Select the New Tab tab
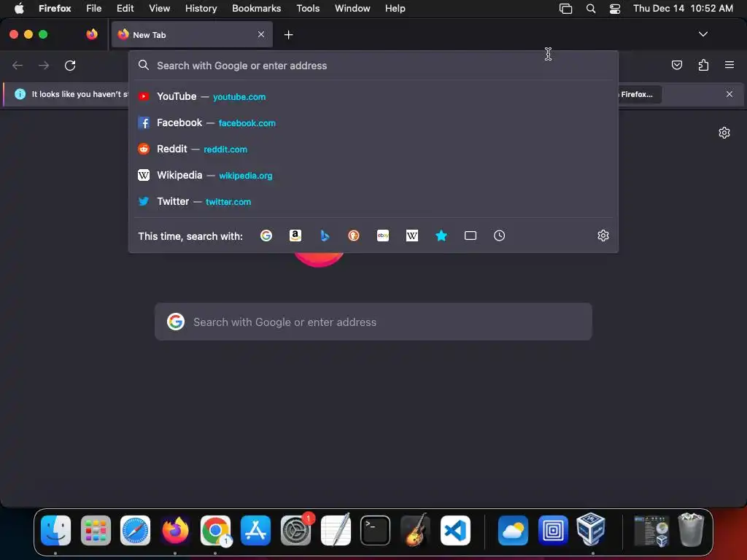747x560 pixels. (x=192, y=34)
